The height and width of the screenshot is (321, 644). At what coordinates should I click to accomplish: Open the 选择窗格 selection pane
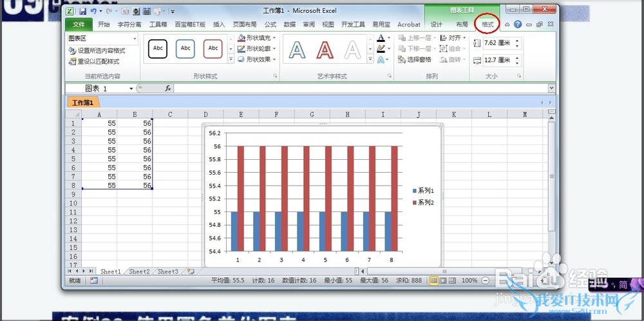tap(415, 59)
